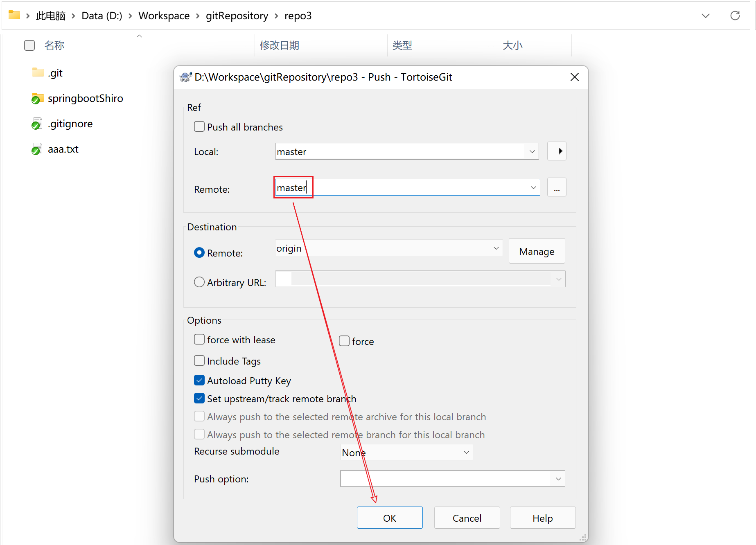Click the .git folder icon
The width and height of the screenshot is (756, 545).
click(x=38, y=73)
